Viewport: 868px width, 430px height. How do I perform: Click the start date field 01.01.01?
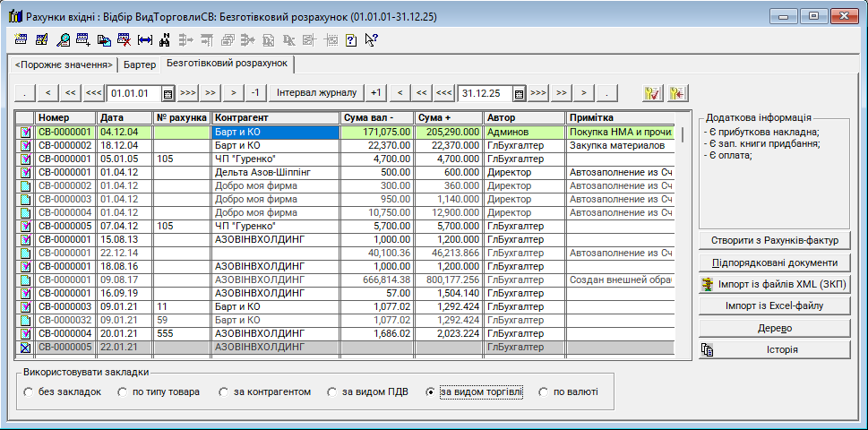tap(133, 93)
